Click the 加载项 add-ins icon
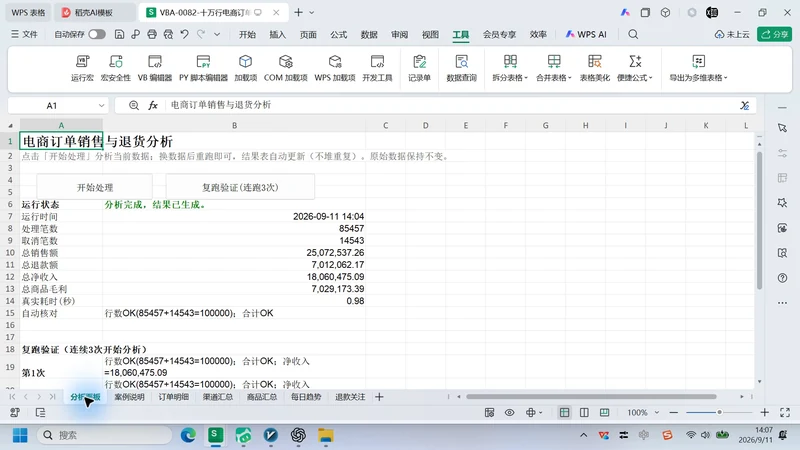 point(245,68)
